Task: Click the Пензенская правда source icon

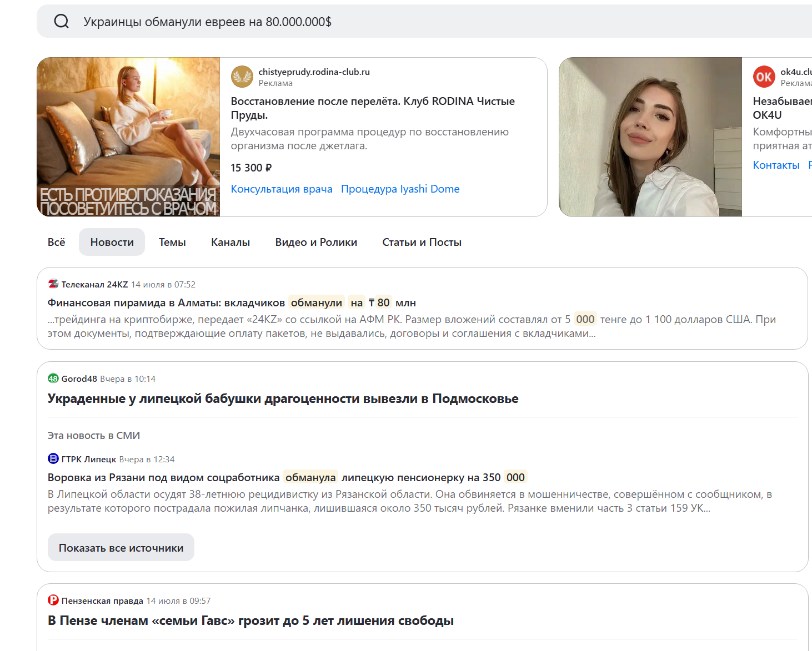Action: click(x=53, y=600)
